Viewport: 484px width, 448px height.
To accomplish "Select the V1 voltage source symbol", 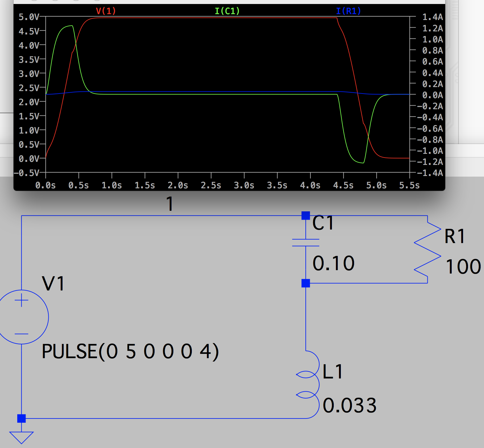I will tap(22, 317).
